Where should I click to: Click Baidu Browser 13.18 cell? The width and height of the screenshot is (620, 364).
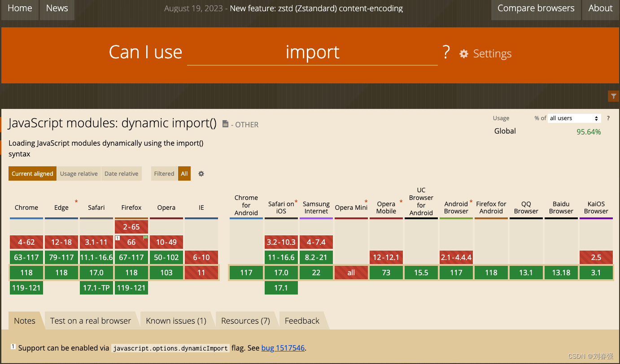(x=561, y=273)
